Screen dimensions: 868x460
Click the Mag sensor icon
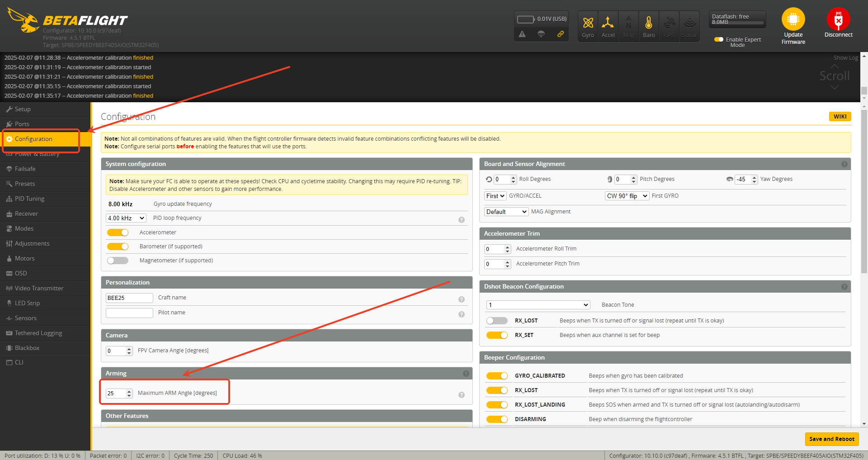(628, 23)
